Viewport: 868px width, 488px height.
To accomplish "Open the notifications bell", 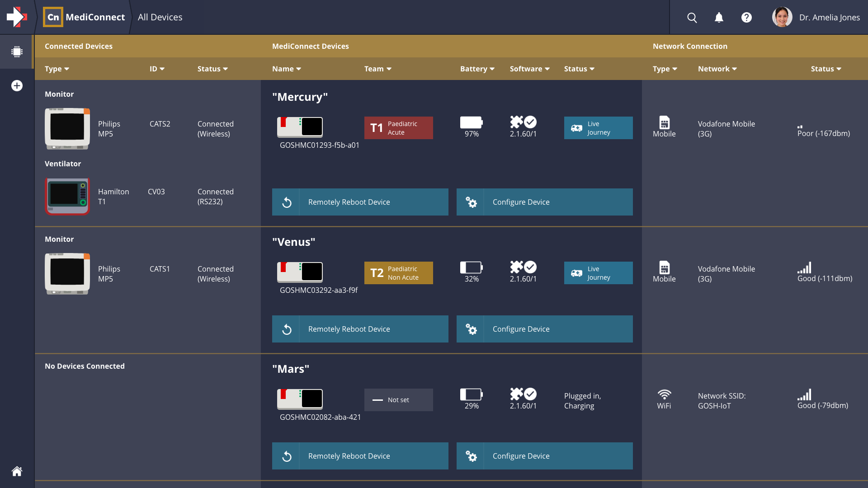I will (x=719, y=17).
